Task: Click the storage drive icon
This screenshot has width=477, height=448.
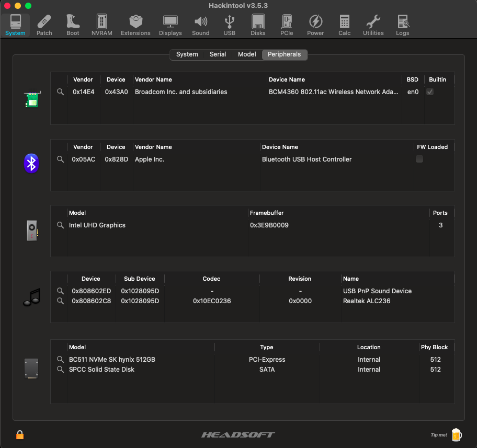Action: point(31,369)
